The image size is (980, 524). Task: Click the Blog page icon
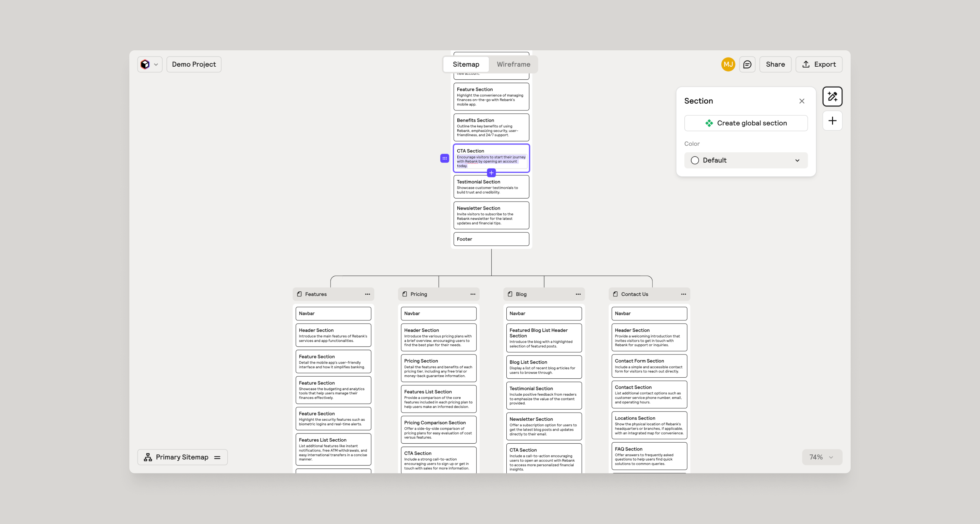[510, 294]
